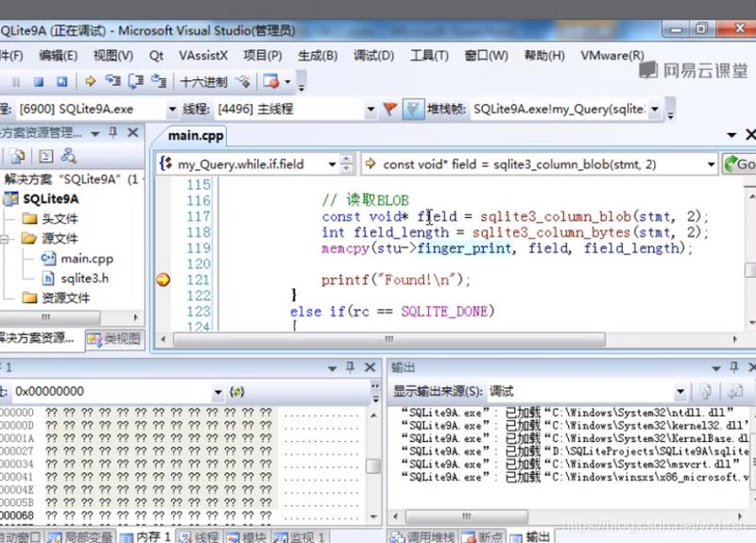
Task: Switch to 调用堆栈 tab
Action: (422, 536)
